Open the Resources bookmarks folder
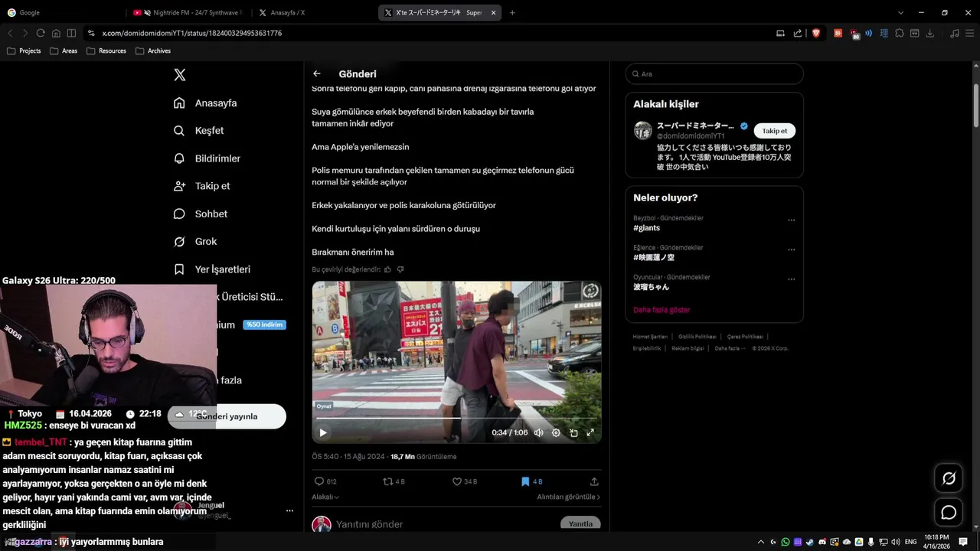 tap(106, 51)
